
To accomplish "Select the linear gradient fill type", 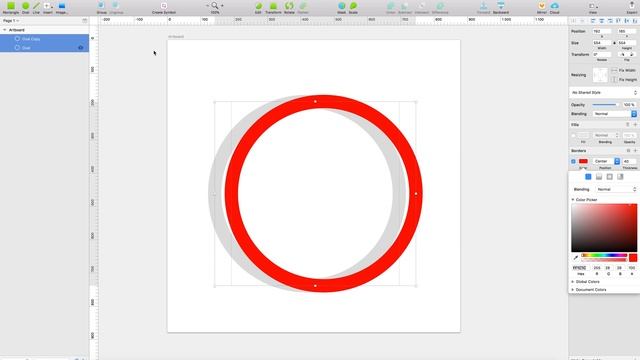I will 599,177.
